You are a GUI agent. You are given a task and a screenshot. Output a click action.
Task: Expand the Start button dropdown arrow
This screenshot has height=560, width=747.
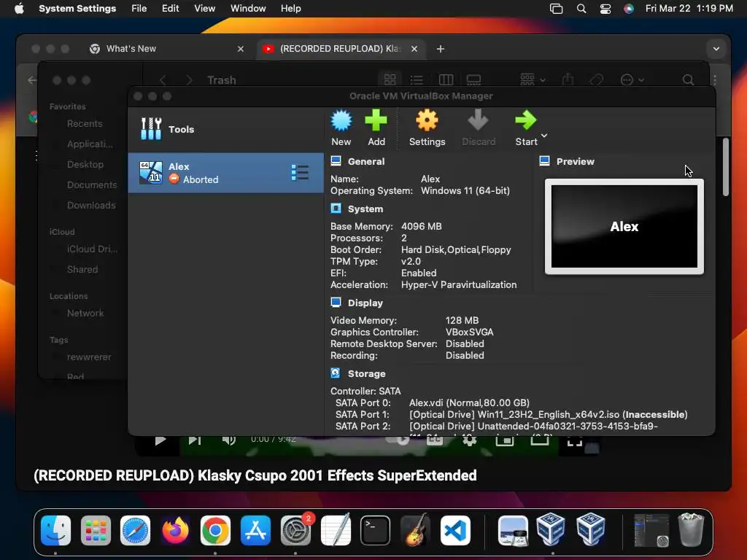pos(544,135)
